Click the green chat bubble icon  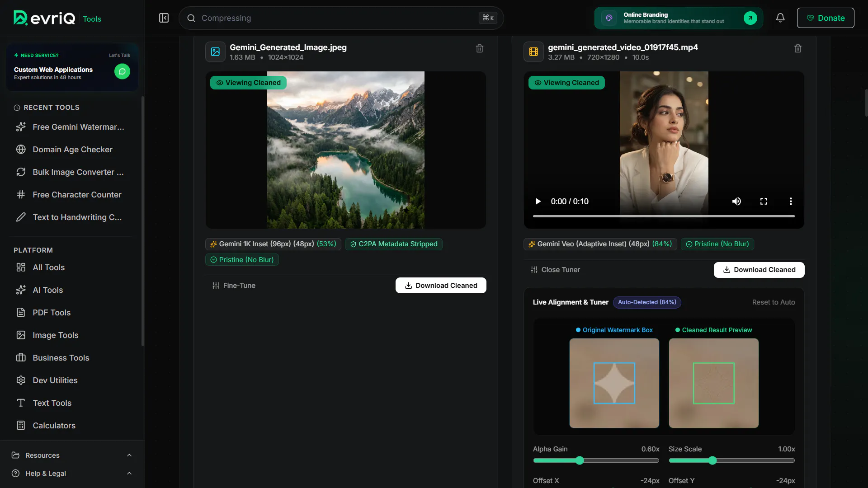(x=122, y=71)
